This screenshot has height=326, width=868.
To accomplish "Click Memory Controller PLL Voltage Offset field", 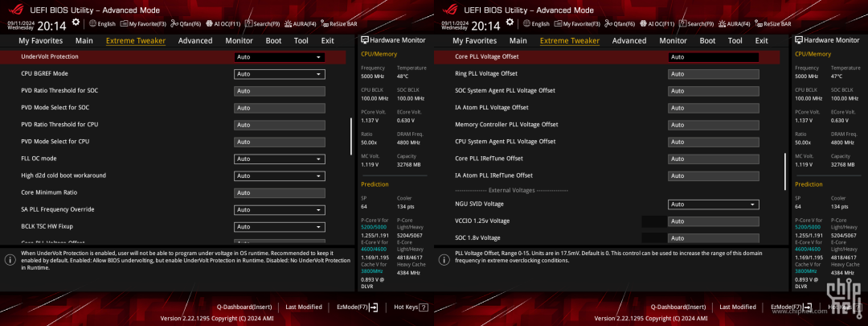I will [x=713, y=126].
